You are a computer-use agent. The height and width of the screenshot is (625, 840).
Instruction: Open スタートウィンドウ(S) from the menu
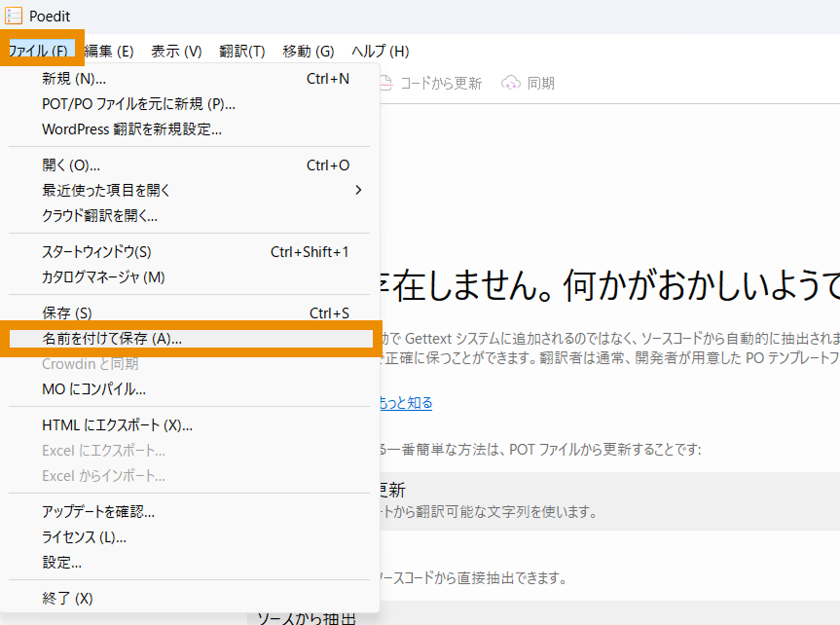coord(96,252)
